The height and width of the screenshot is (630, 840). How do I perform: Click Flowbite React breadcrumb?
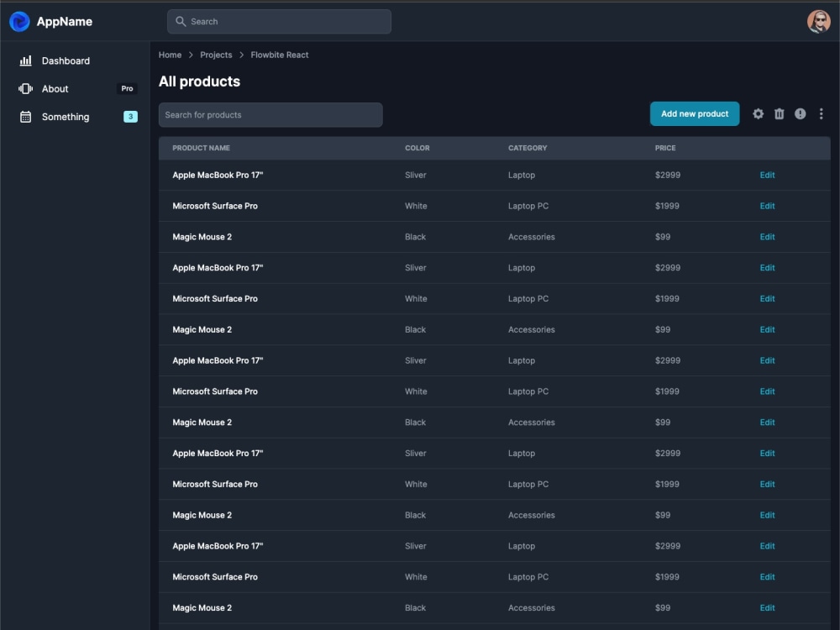pyautogui.click(x=279, y=55)
